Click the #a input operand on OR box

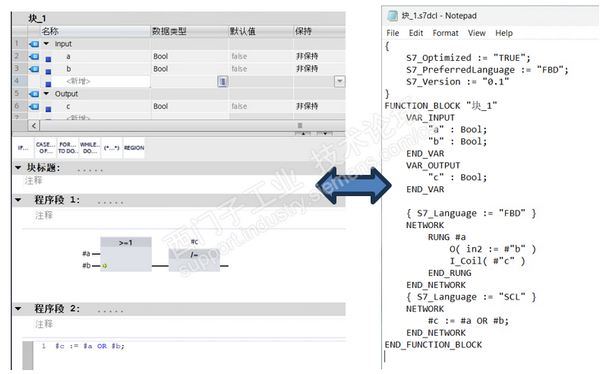click(x=86, y=253)
